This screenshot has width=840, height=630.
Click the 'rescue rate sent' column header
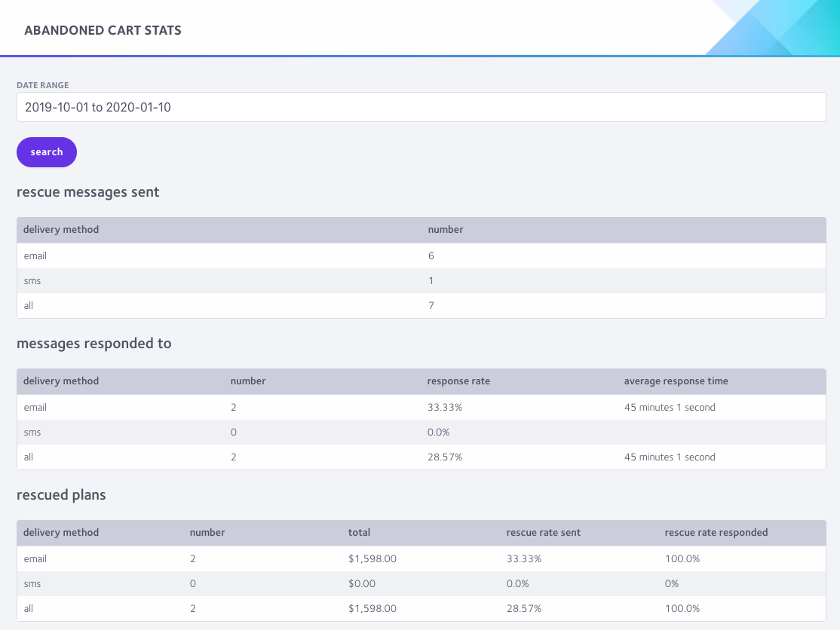[543, 533]
